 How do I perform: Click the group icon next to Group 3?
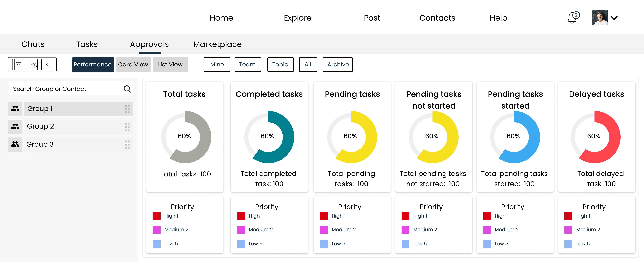tap(15, 144)
